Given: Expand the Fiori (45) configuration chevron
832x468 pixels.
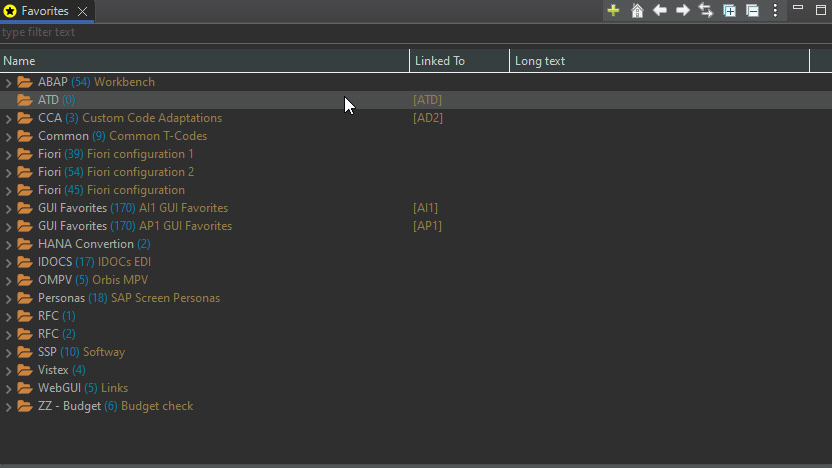Looking at the screenshot, I should 8,190.
